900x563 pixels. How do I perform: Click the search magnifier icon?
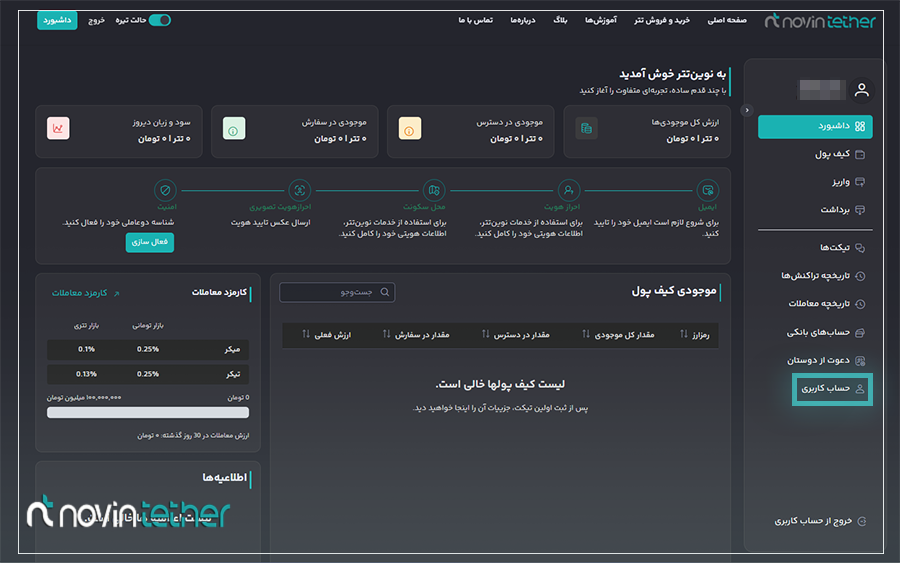coord(385,292)
